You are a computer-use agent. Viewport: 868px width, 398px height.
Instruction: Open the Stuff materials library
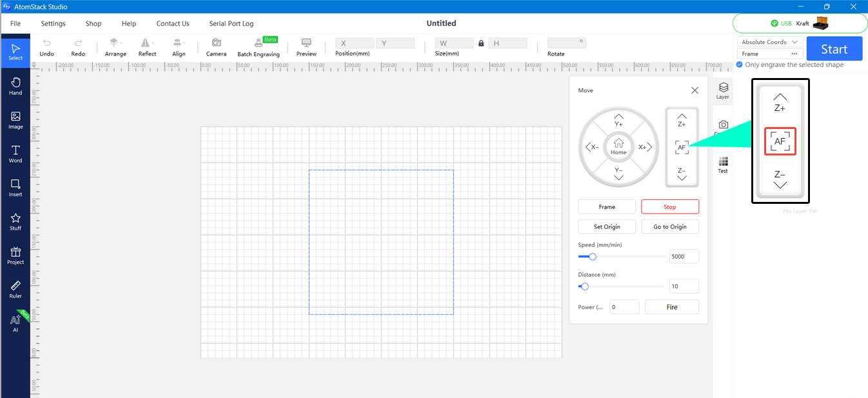(15, 221)
